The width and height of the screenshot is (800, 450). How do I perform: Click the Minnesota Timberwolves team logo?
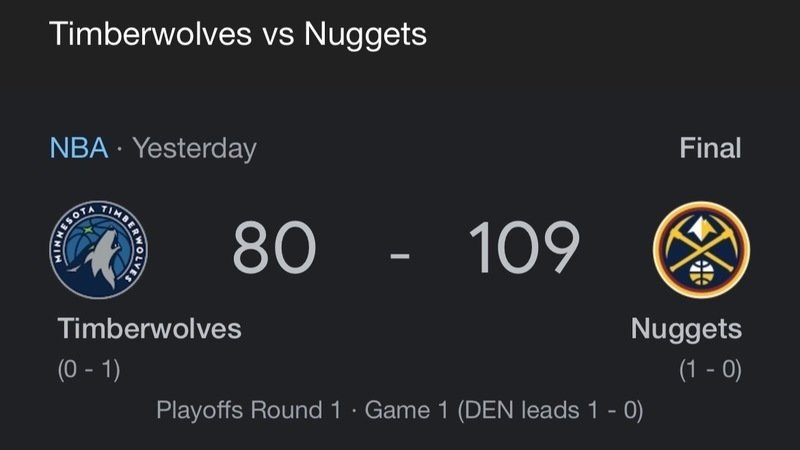tap(100, 249)
